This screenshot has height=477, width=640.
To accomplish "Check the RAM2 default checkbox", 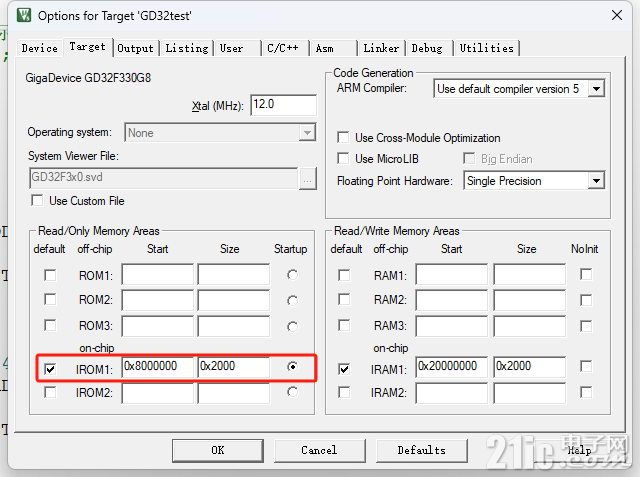I will point(344,300).
